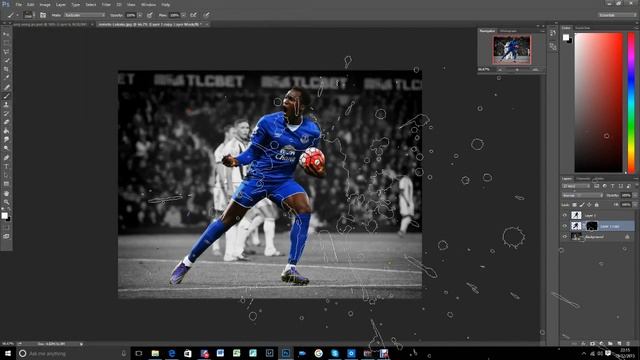
Task: Toggle pressure for size in options bar
Action: (x=207, y=15)
